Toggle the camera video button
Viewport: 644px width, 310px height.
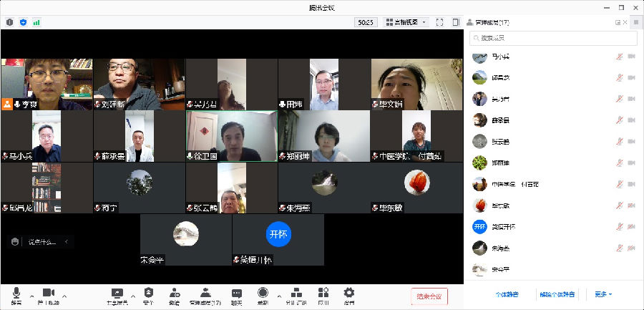49,293
